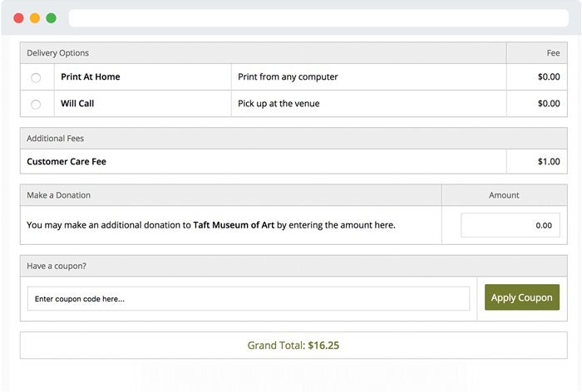Viewport: 582px width, 392px height.
Task: Click the 'Print from any computer' description
Action: point(288,77)
